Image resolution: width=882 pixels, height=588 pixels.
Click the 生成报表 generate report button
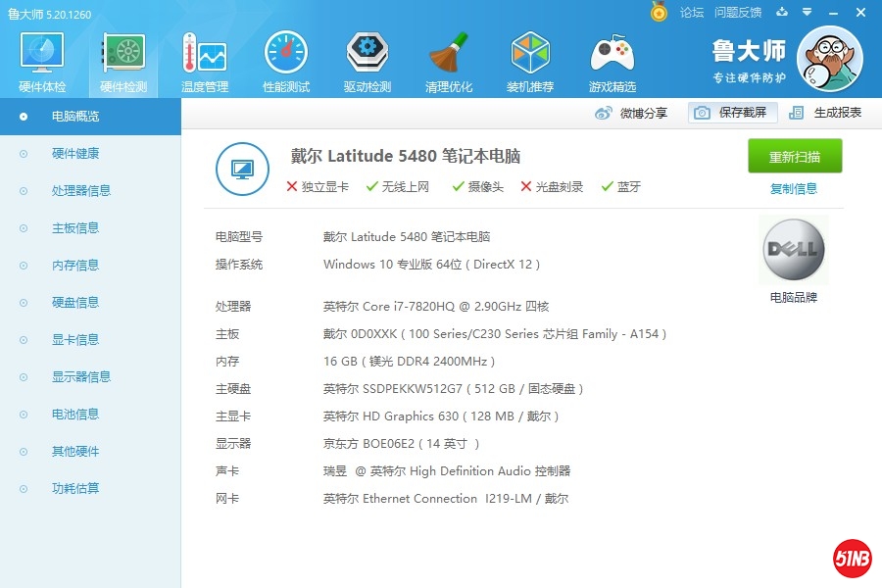(x=825, y=113)
